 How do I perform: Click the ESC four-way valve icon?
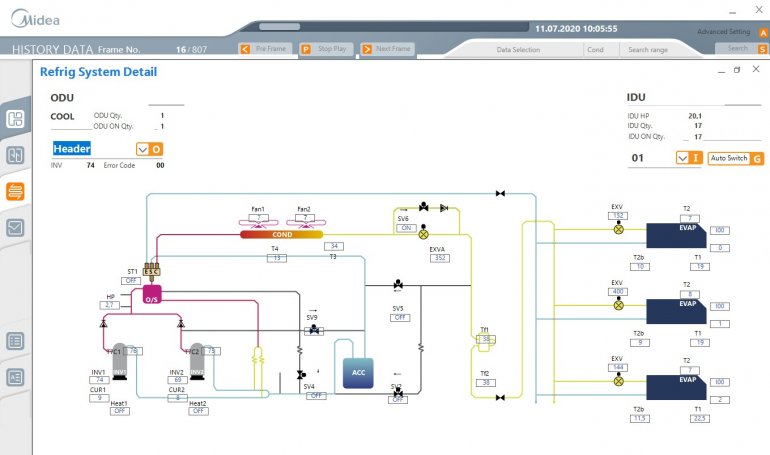151,271
